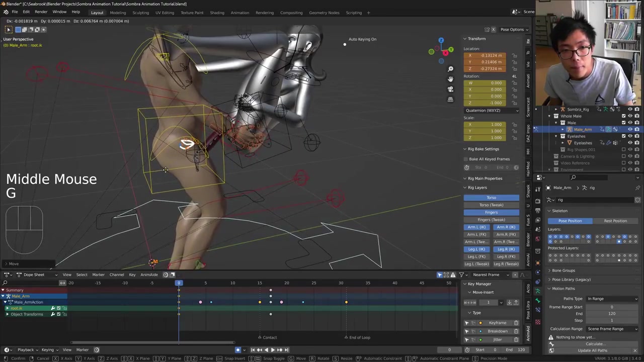This screenshot has height=362, width=644.
Task: Open the Paths Type dropdown
Action: tap(612, 299)
